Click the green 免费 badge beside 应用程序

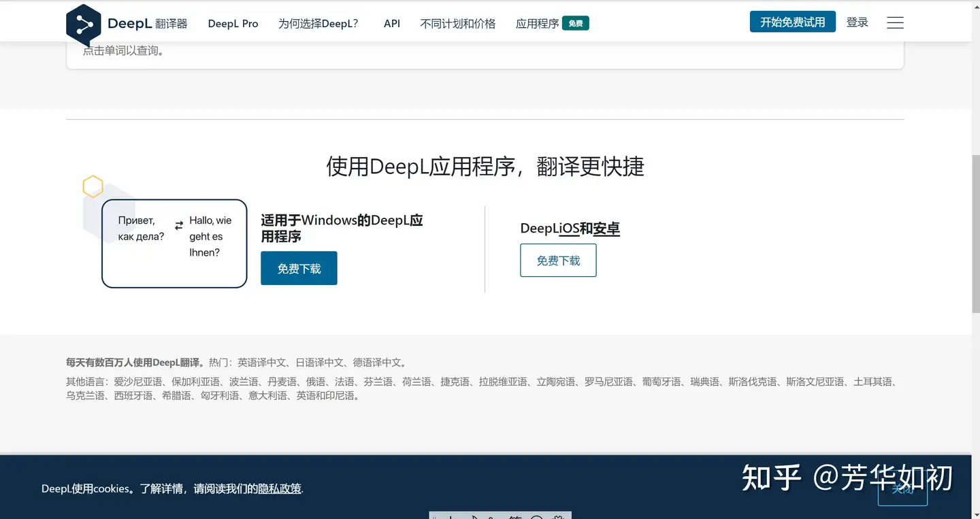pos(576,22)
